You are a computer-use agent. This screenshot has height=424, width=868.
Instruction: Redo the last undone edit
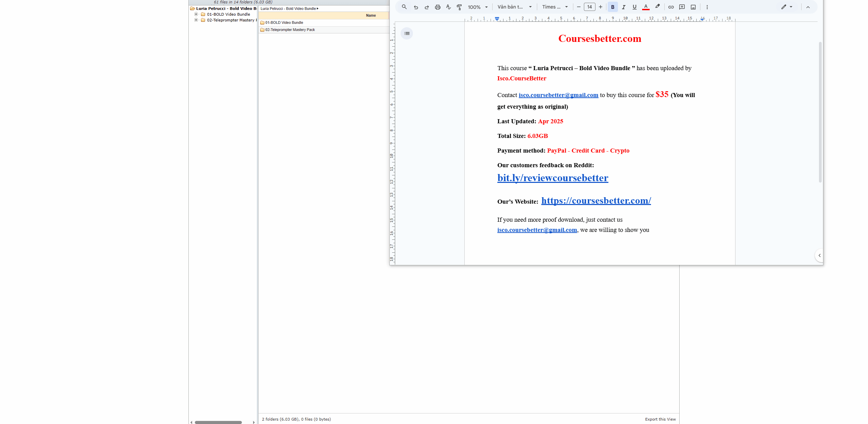[427, 7]
